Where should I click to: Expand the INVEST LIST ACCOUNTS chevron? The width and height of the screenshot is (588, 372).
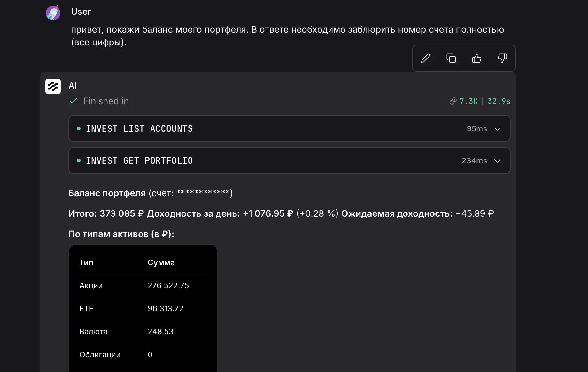(497, 129)
